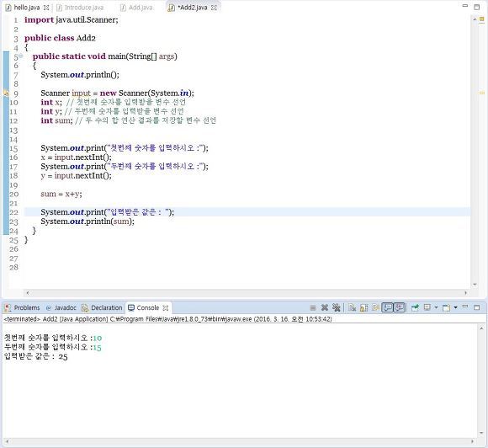Click the Pin Console icon
The width and height of the screenshot is (488, 448).
pyautogui.click(x=415, y=308)
